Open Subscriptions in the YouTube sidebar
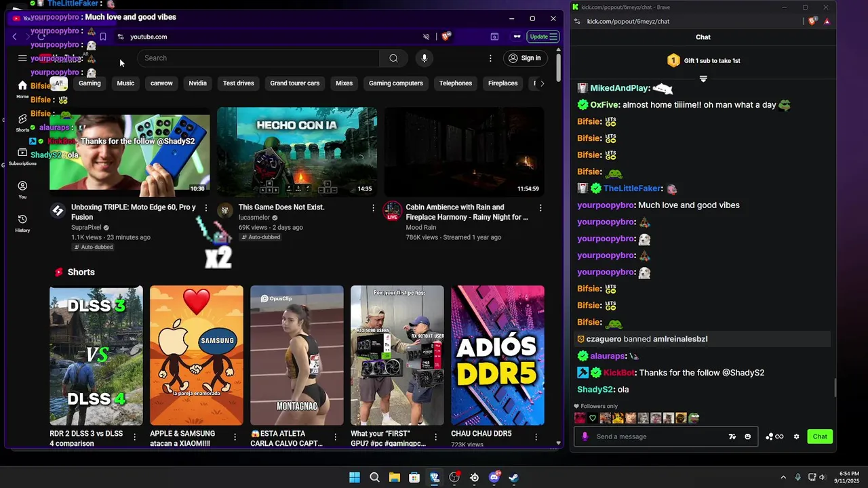868x488 pixels. tap(22, 157)
